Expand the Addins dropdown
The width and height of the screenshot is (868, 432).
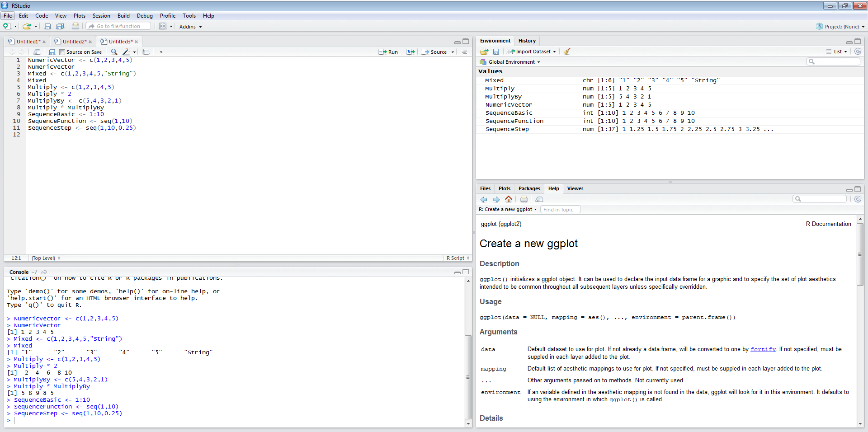190,27
